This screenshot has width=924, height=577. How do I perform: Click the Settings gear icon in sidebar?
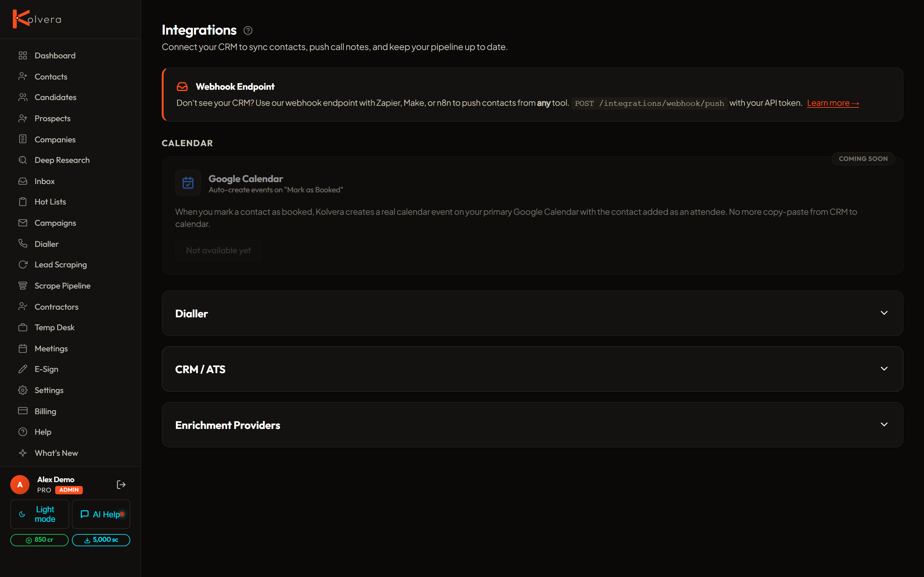click(23, 390)
